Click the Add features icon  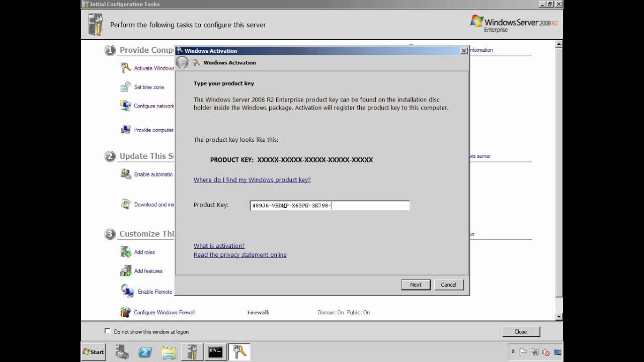[125, 271]
